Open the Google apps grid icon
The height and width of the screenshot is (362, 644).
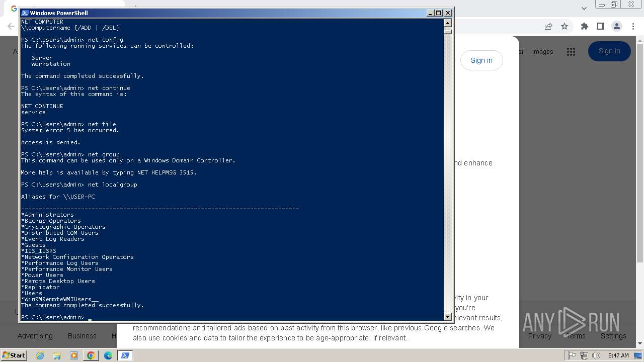point(571,52)
